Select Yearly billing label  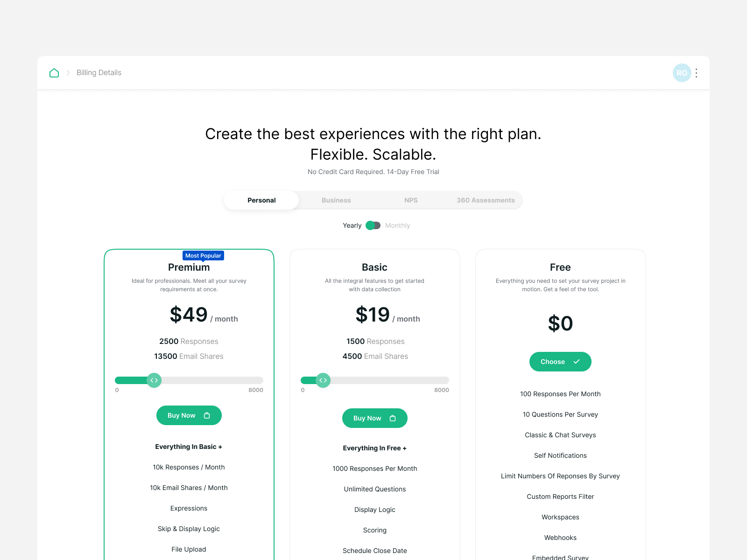[352, 225]
